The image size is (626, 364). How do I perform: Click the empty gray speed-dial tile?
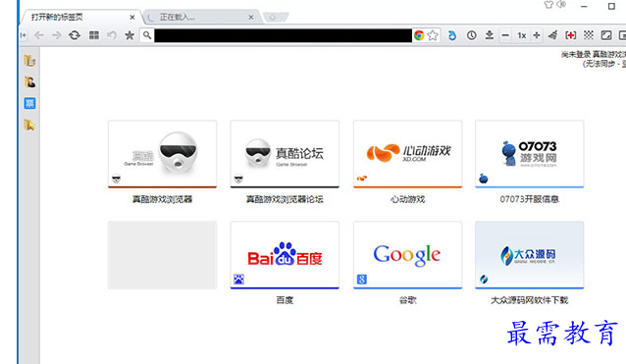pos(163,255)
